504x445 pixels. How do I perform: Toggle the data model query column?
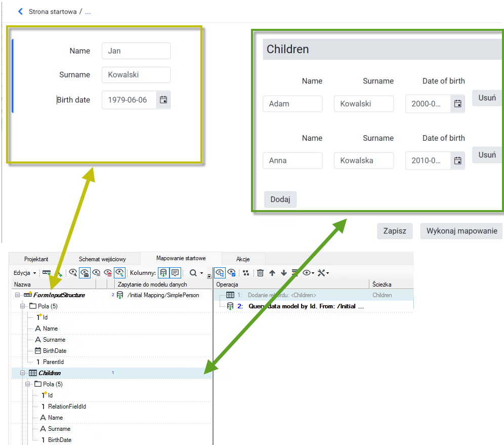163,273
